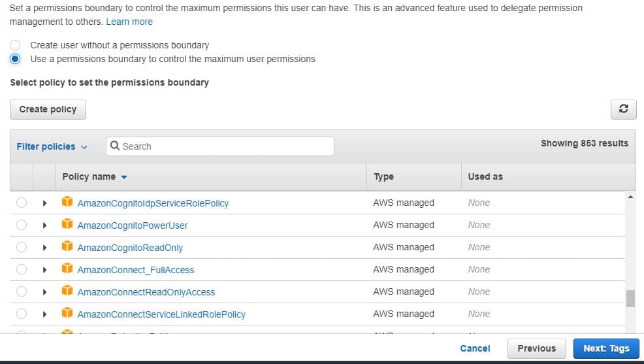The height and width of the screenshot is (364, 644).
Task: Focus the policy Search input field
Action: point(225,146)
